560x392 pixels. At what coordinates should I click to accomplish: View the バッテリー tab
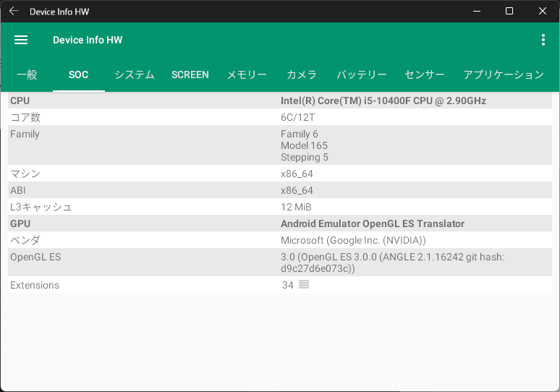pyautogui.click(x=362, y=74)
